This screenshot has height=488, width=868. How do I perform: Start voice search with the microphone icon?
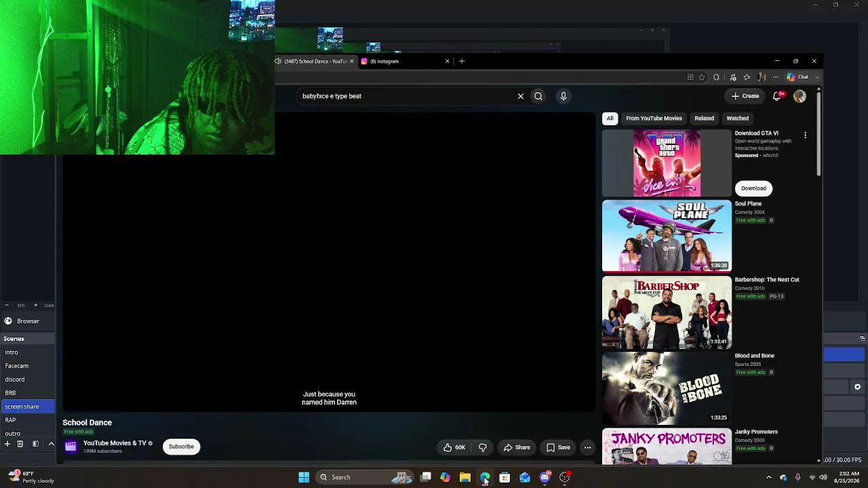point(563,96)
